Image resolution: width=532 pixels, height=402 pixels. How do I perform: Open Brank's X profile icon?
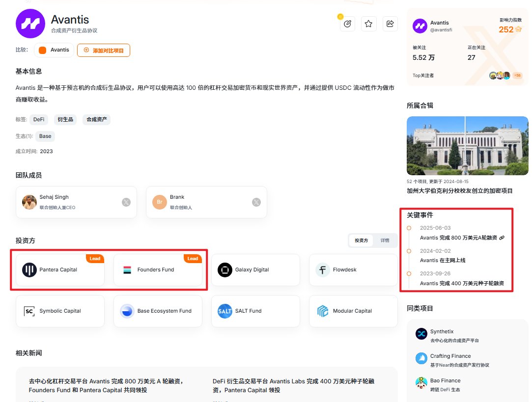pyautogui.click(x=256, y=202)
